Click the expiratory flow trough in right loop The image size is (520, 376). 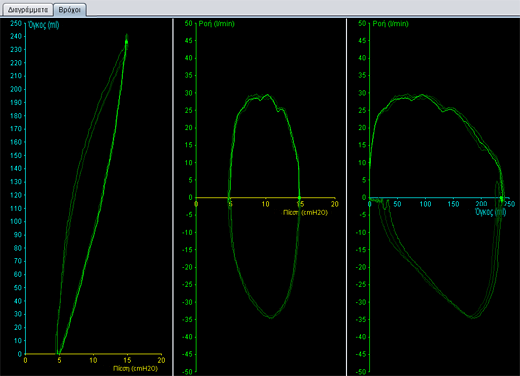click(472, 317)
